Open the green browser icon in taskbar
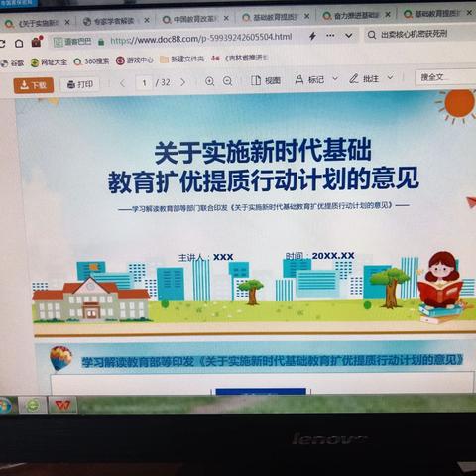Viewport: 476px width, 476px height. [33, 405]
